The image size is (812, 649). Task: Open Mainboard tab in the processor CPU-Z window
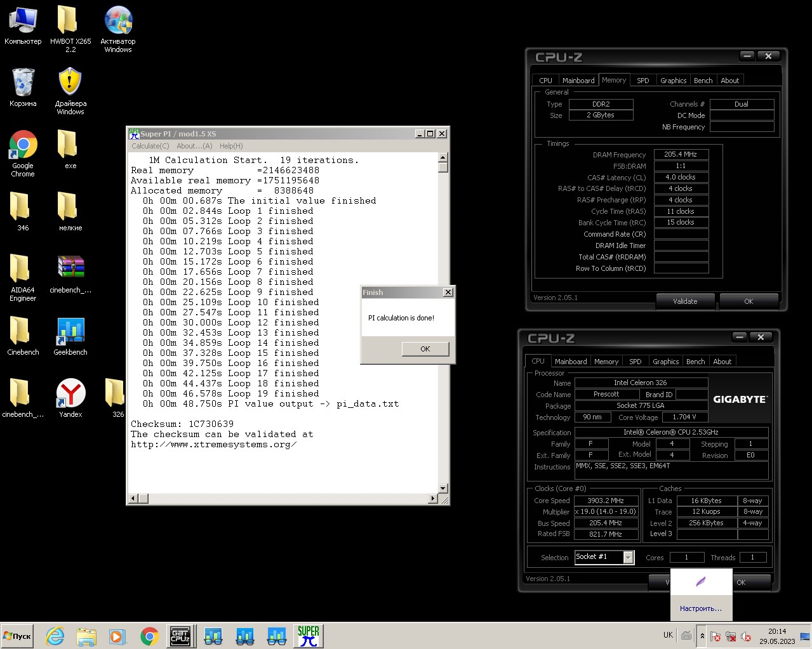click(571, 362)
